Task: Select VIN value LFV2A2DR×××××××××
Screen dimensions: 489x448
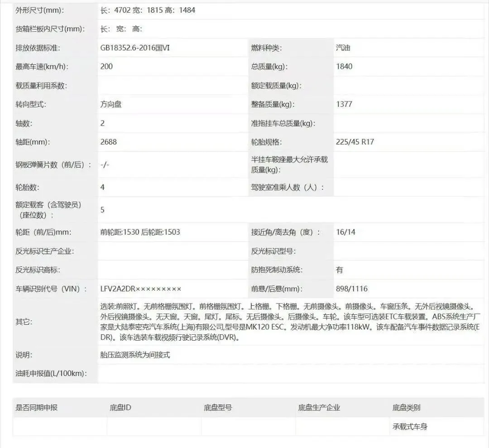Action: (141, 289)
